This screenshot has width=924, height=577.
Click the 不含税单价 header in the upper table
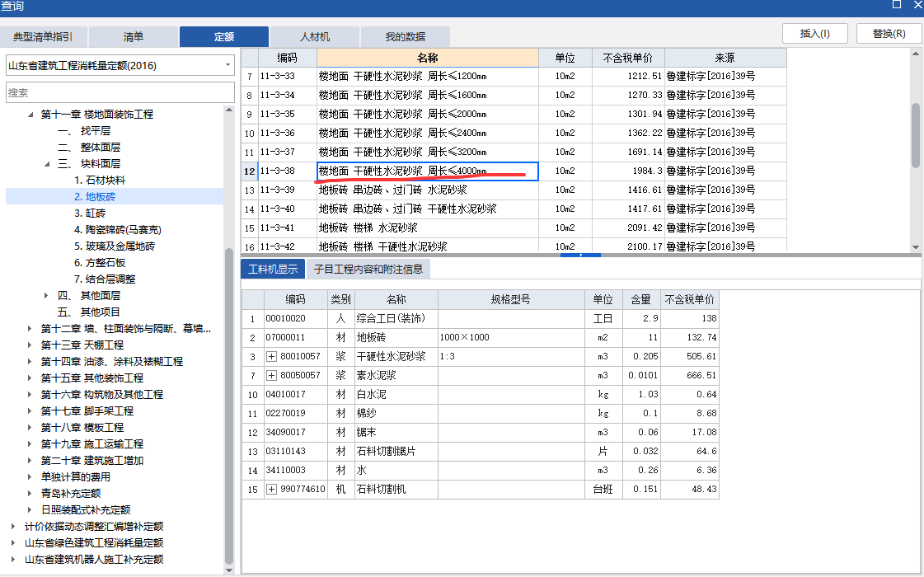(x=628, y=58)
